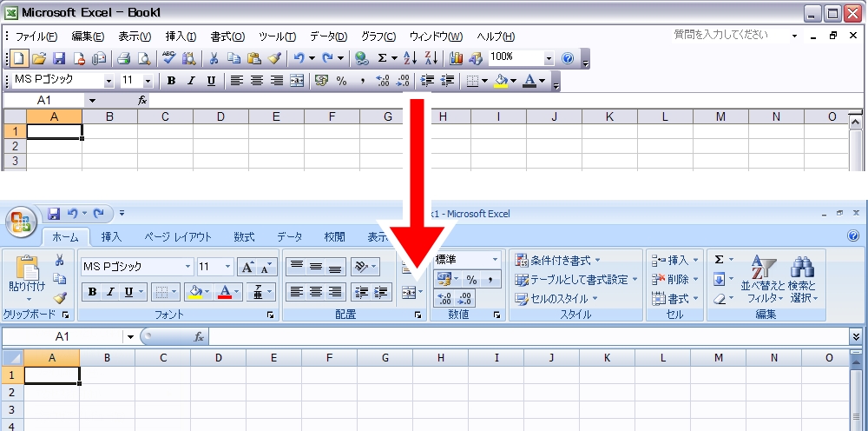Image resolution: width=868 pixels, height=431 pixels.
Task: Toggle Underline in Excel 2003 formatting toolbar
Action: tap(211, 81)
